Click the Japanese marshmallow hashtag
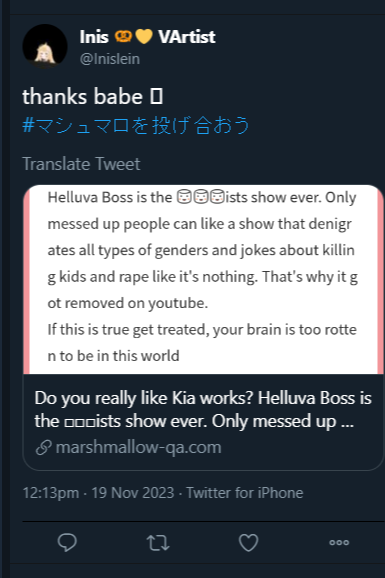The width and height of the screenshot is (385, 578). (136, 125)
